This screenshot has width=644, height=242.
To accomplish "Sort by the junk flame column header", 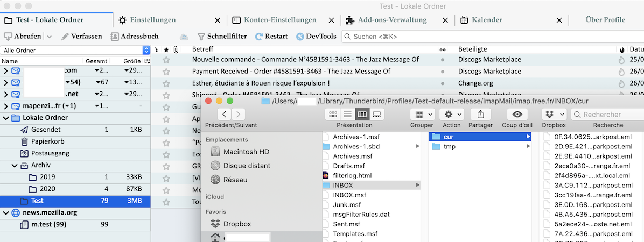I will [x=622, y=49].
